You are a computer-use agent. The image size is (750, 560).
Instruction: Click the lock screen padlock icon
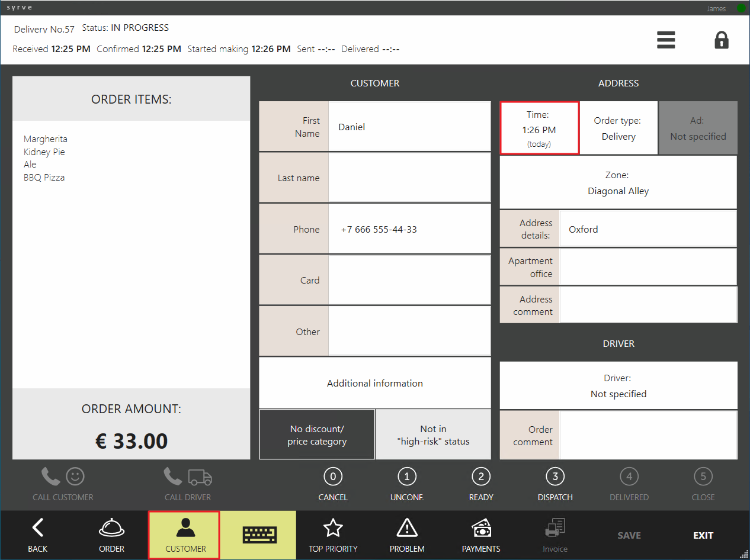point(721,40)
